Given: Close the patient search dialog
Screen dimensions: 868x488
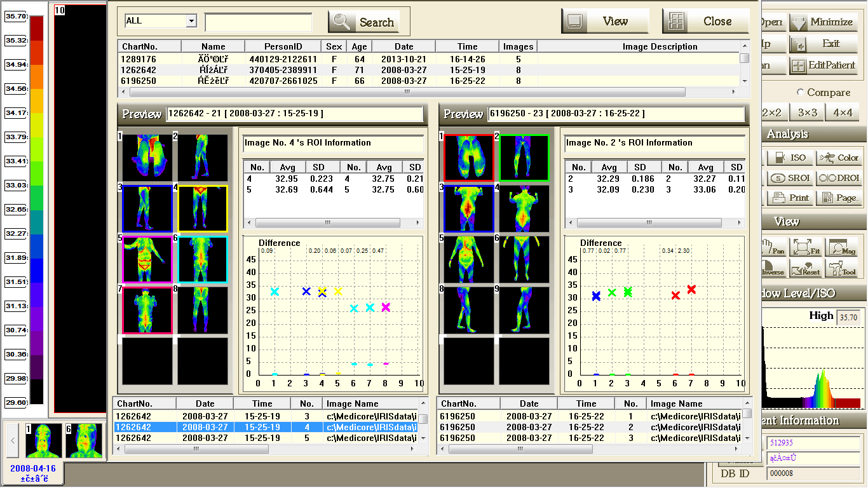Looking at the screenshot, I should click(707, 21).
